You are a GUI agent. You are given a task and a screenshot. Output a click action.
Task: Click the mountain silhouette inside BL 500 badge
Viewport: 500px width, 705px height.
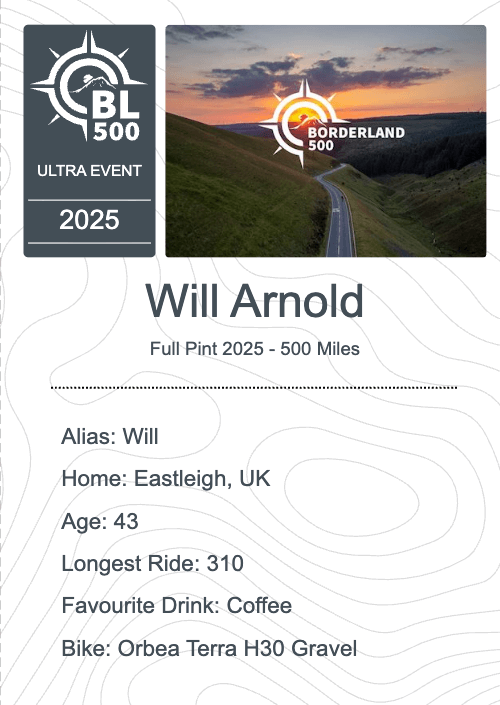click(94, 83)
